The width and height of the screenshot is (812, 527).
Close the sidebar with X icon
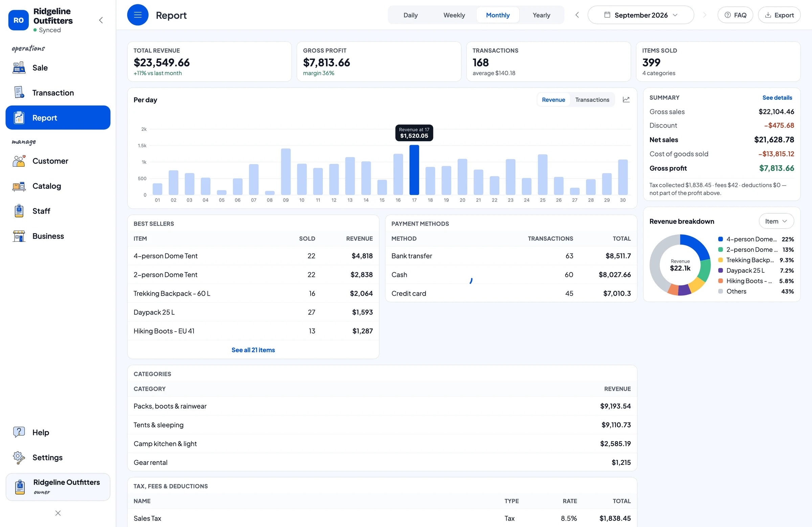(58, 513)
